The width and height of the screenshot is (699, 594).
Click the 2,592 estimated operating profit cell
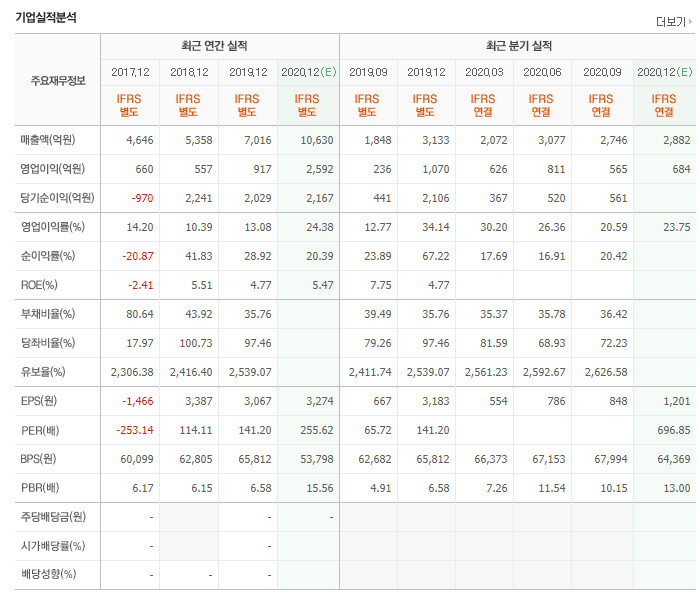click(x=320, y=169)
